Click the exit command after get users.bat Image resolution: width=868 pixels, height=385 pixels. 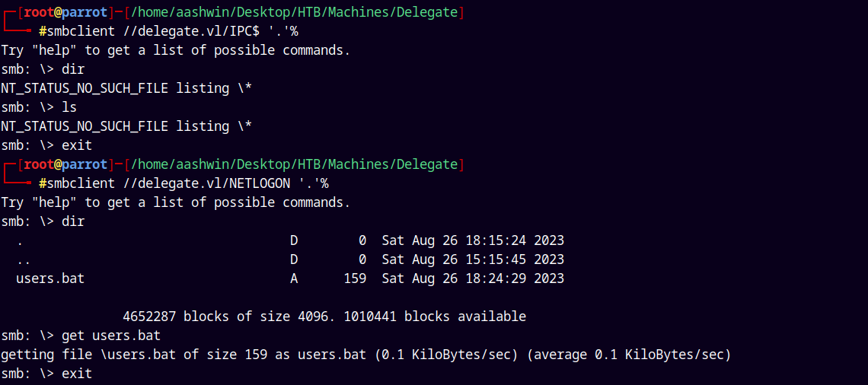77,374
